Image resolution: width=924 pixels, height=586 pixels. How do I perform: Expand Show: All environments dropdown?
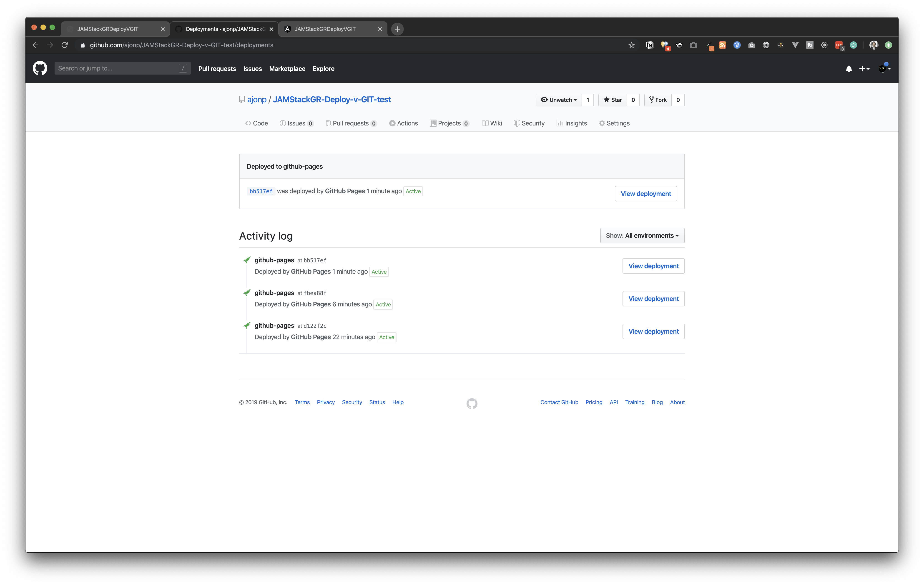(x=642, y=235)
